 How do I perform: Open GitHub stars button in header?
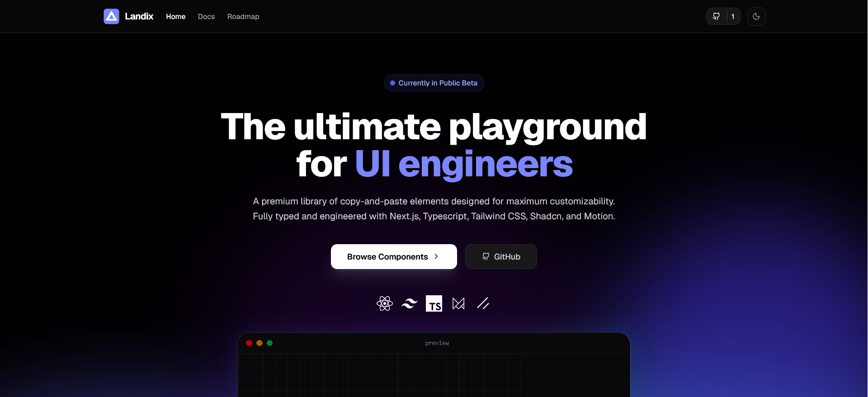(723, 16)
